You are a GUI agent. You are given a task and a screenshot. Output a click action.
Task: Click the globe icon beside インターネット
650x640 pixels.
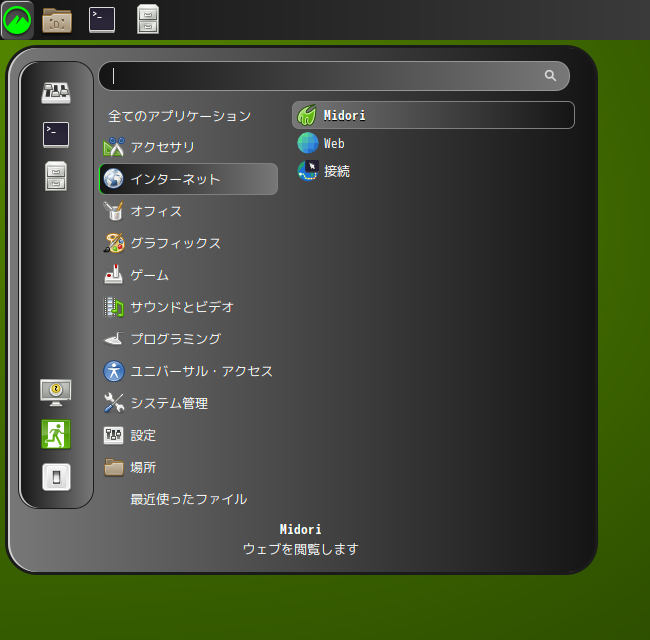pyautogui.click(x=114, y=179)
